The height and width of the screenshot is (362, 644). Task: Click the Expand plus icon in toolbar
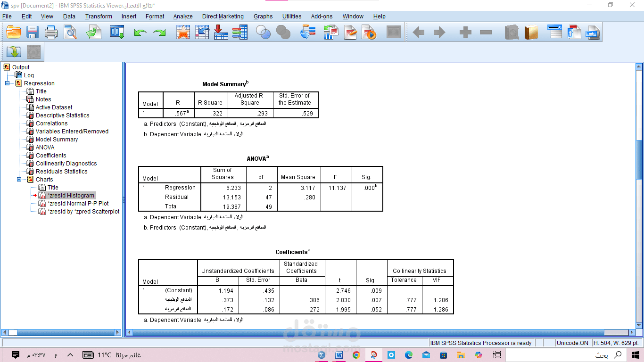click(x=465, y=33)
